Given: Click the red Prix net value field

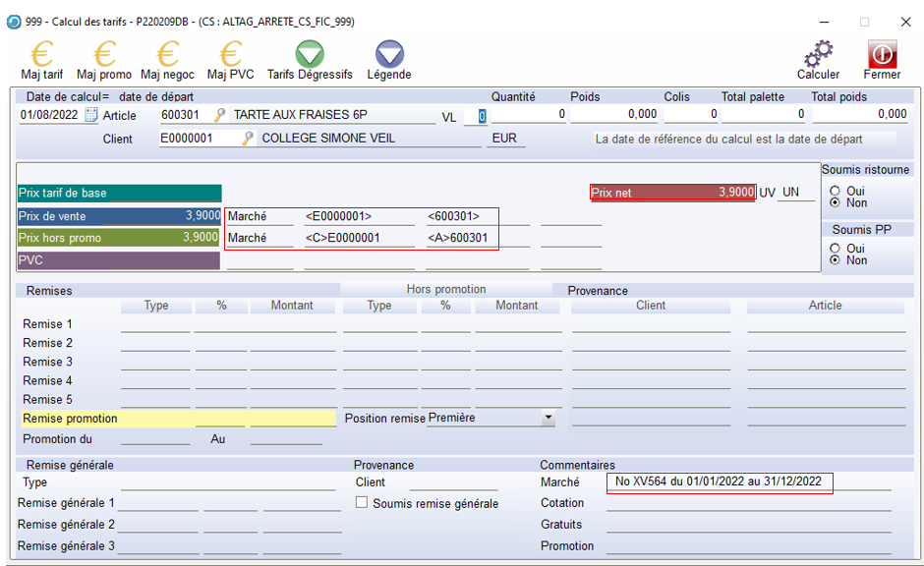Looking at the screenshot, I should tap(673, 193).
